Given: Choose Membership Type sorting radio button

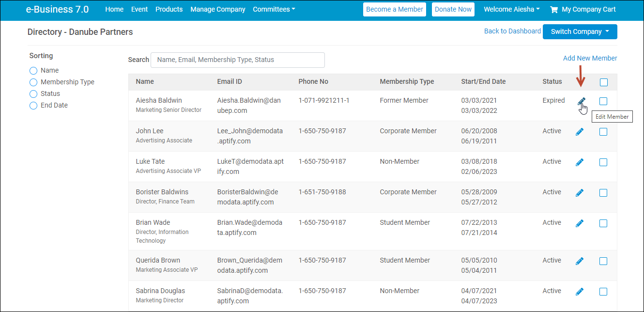Looking at the screenshot, I should [33, 82].
